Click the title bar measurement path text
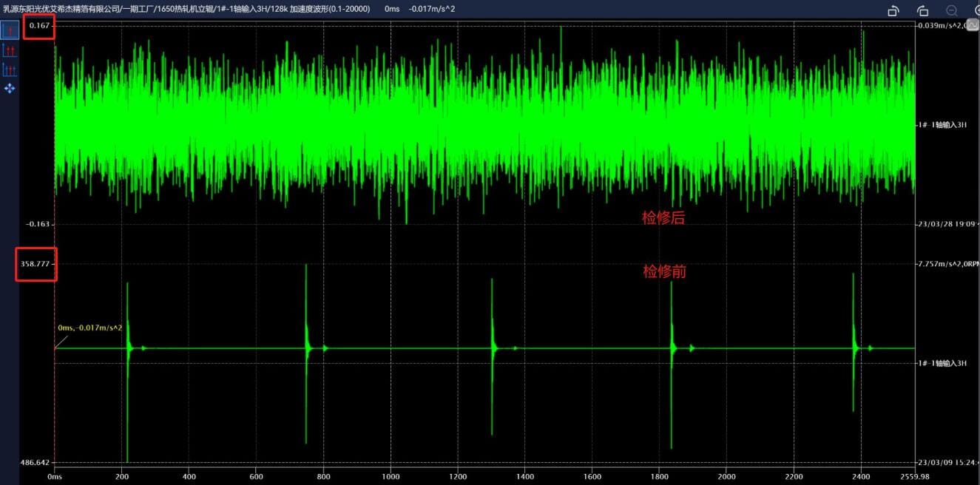980x485 pixels. (187, 10)
